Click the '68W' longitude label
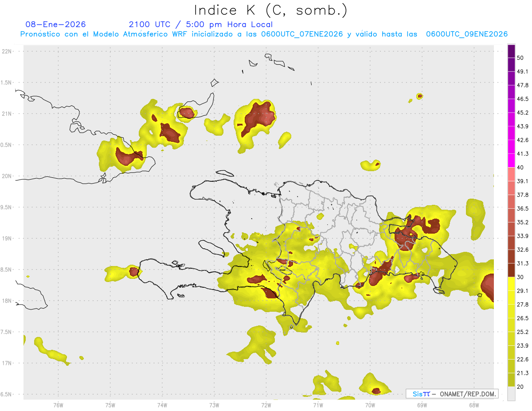Image resolution: width=532 pixels, height=411 pixels. coord(473,405)
